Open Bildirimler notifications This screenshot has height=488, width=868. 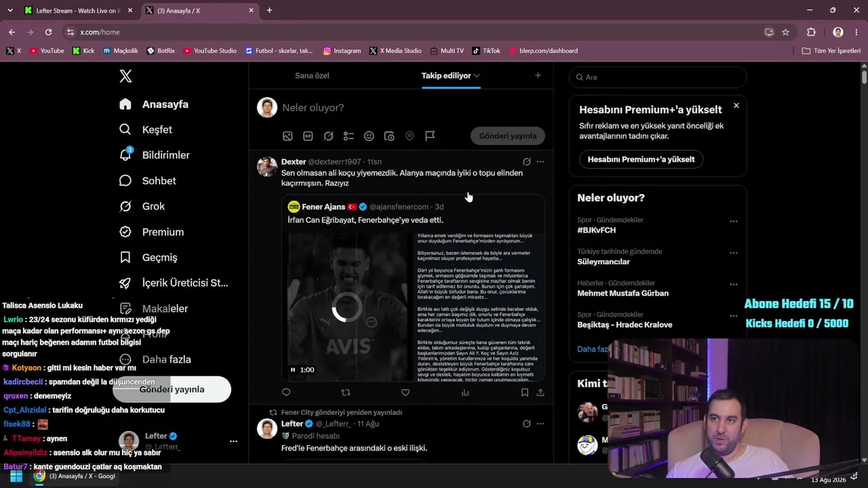(x=155, y=155)
